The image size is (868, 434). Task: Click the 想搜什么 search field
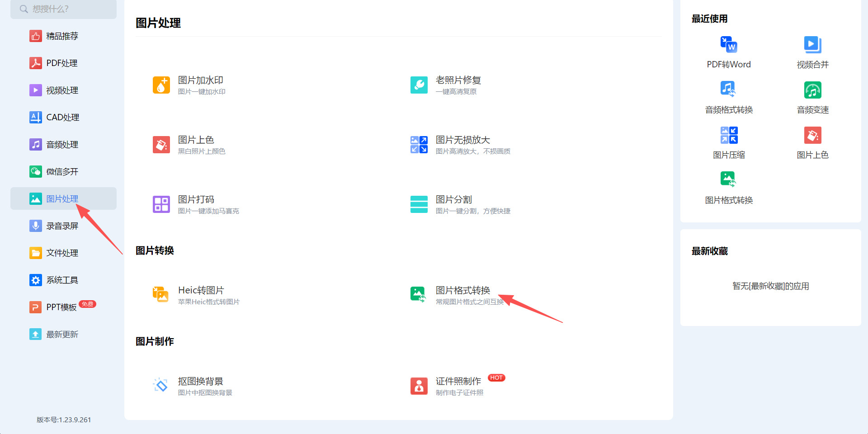tap(63, 9)
